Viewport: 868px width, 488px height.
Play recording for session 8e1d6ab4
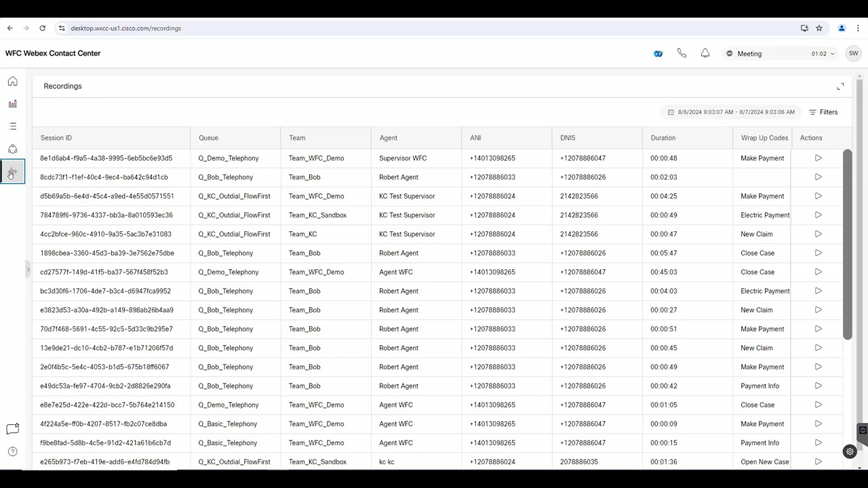click(818, 158)
